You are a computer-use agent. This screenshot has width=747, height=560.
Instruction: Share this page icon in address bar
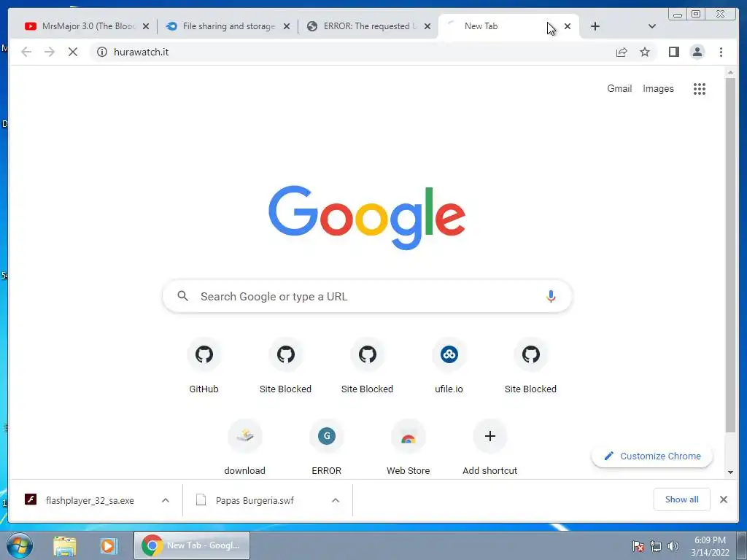click(622, 52)
